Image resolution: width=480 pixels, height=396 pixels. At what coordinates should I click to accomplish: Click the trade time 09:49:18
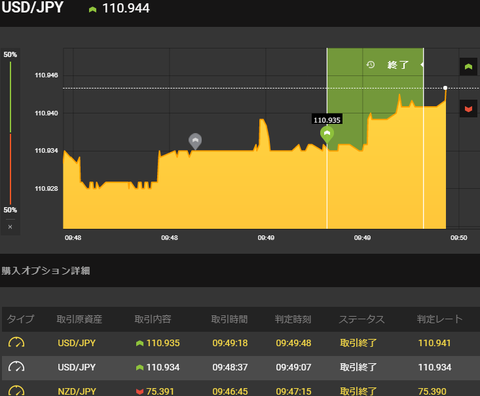[x=230, y=343]
